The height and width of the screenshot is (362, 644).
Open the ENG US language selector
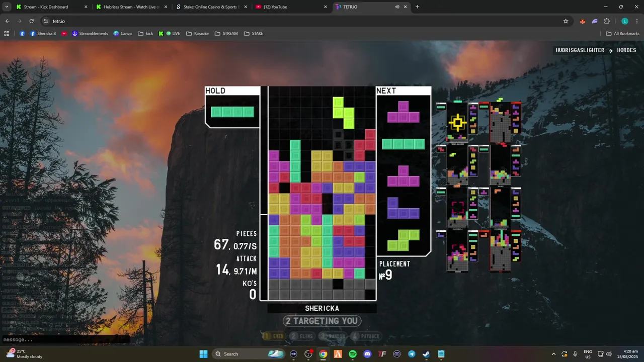[x=588, y=354]
